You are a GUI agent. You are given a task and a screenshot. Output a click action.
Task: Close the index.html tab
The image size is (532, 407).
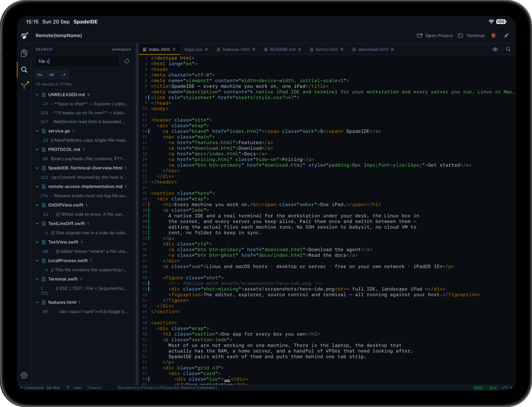[174, 49]
